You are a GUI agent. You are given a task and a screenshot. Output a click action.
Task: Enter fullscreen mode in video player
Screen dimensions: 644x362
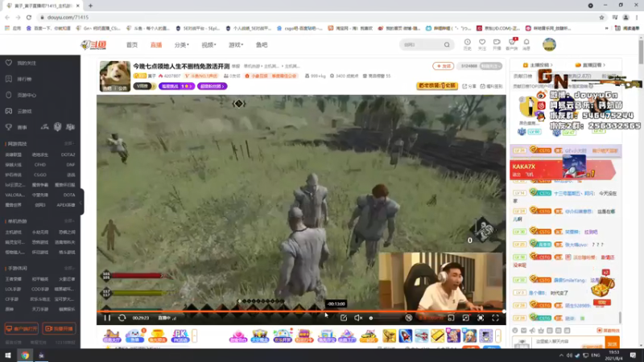[495, 318]
